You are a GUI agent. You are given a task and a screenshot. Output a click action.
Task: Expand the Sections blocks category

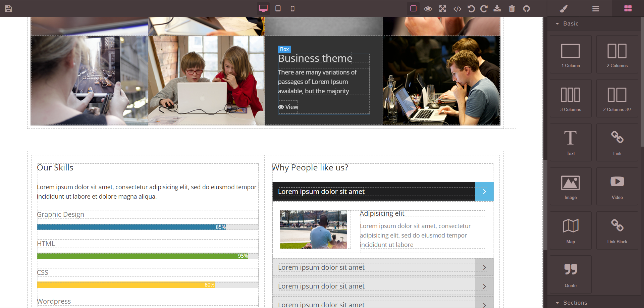(x=594, y=303)
